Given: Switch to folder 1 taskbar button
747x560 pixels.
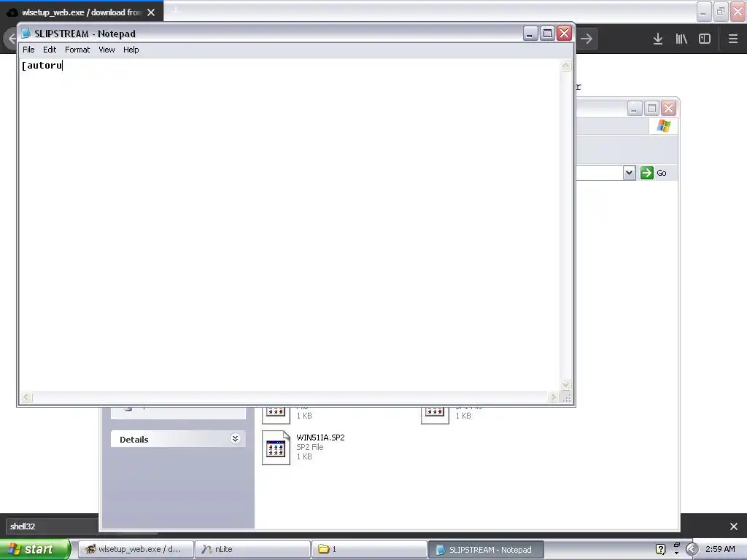Looking at the screenshot, I should tap(369, 549).
